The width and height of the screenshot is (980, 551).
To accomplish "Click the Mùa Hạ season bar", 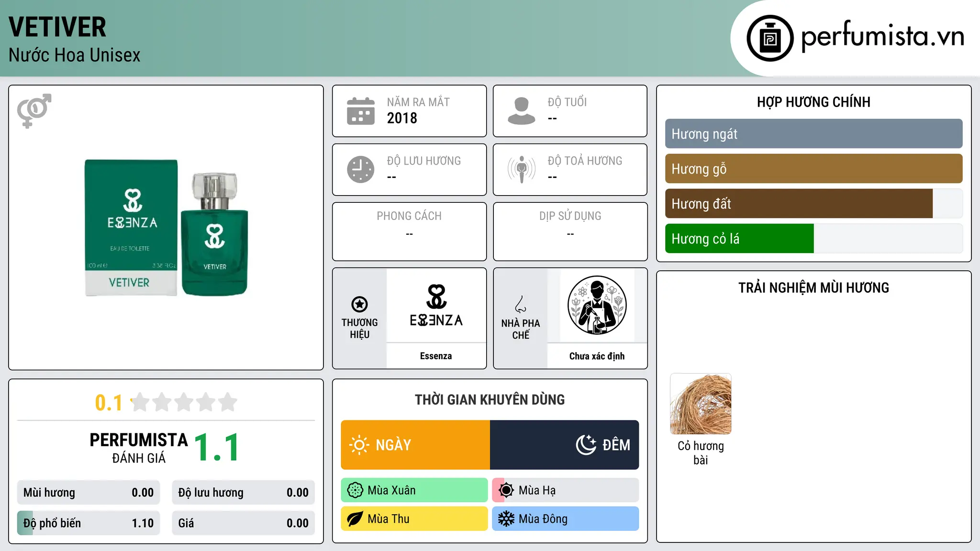I will pos(566,490).
